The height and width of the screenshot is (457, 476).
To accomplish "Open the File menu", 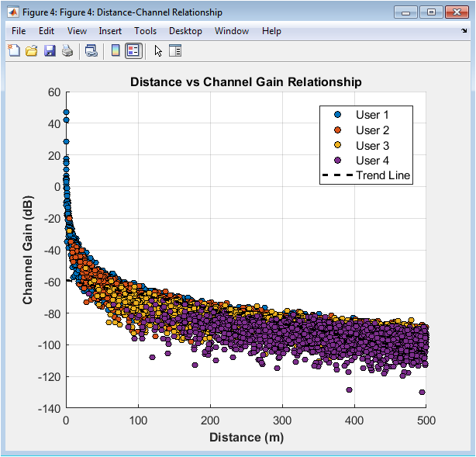I will tap(19, 31).
